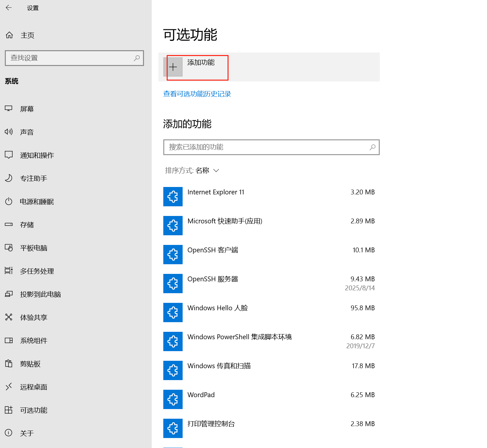The width and height of the screenshot is (487, 448).
Task: Go to 声音 settings page
Action: (x=27, y=132)
